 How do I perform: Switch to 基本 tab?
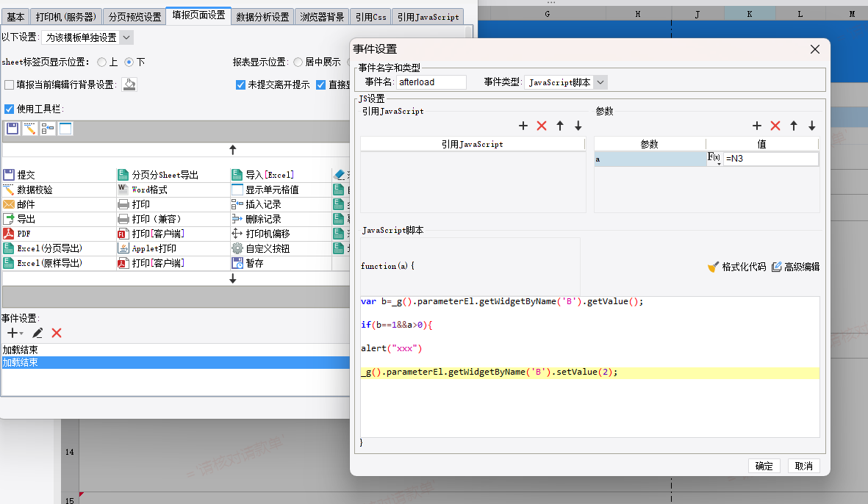pyautogui.click(x=15, y=17)
